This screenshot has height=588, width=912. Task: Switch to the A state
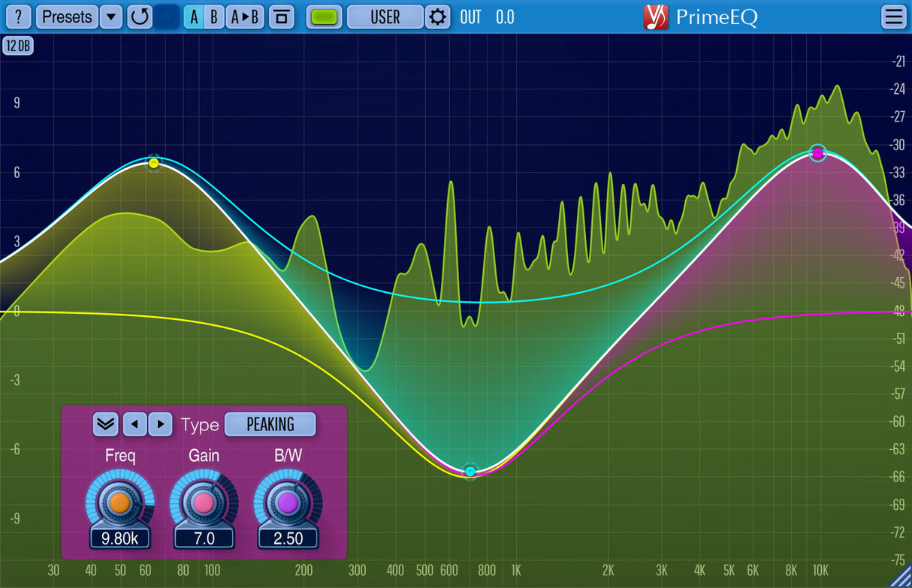coord(194,17)
